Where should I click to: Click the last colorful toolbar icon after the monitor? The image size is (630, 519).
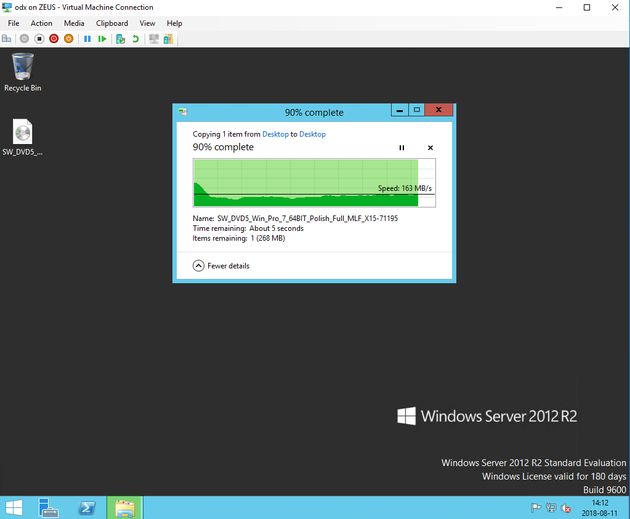(168, 39)
